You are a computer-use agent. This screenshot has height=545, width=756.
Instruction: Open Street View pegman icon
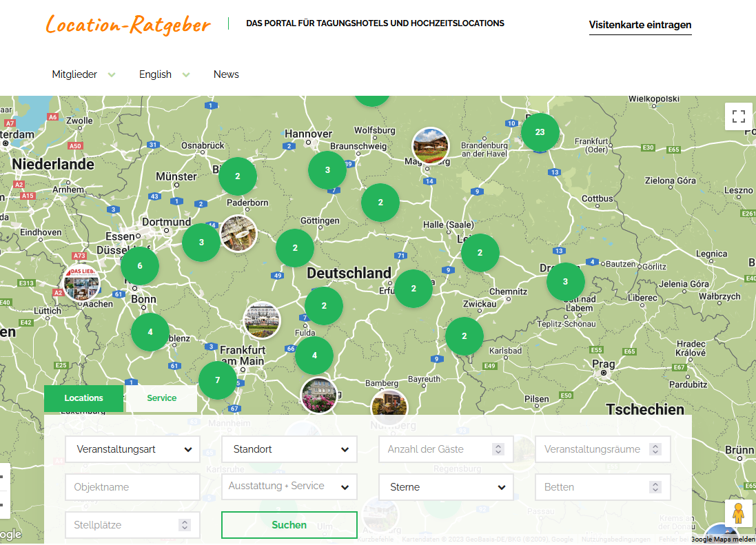(738, 513)
